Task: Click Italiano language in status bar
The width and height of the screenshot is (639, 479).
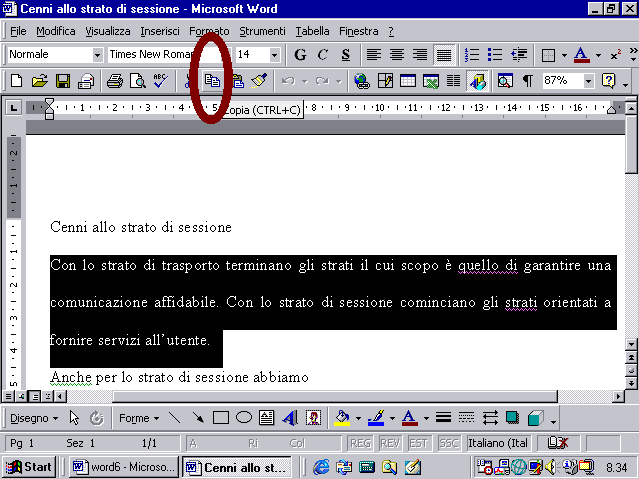Action: coord(498,443)
